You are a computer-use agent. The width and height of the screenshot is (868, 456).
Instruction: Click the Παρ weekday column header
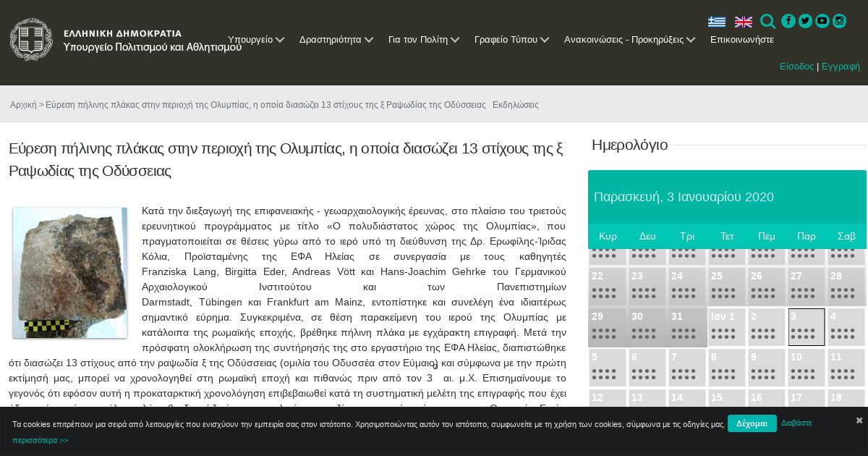(x=807, y=236)
